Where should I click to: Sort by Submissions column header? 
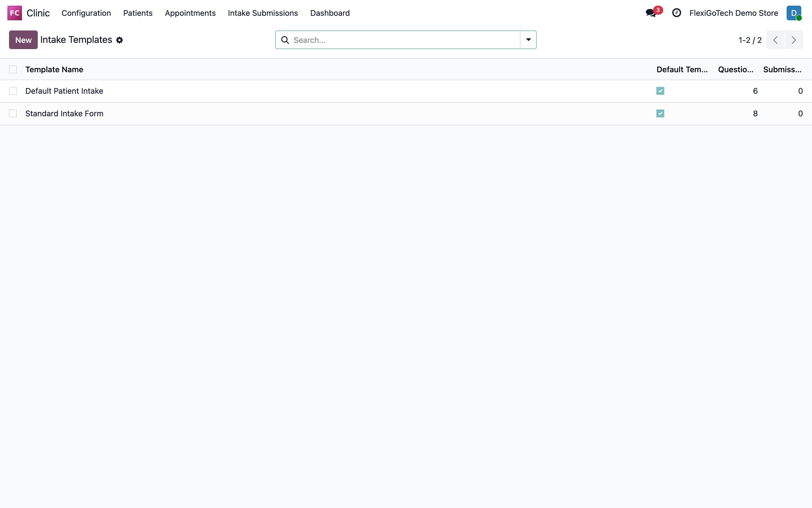782,69
